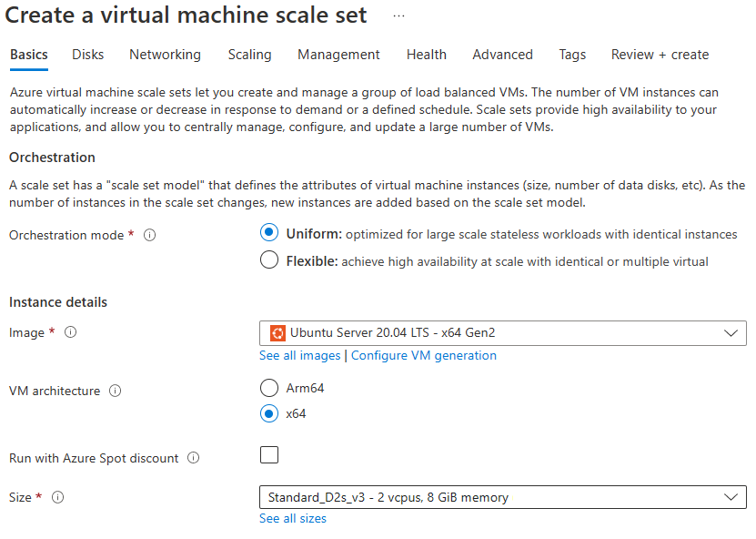Click the info icon next to Orchestration mode
Viewport: 756px width, 539px height.
click(x=148, y=235)
